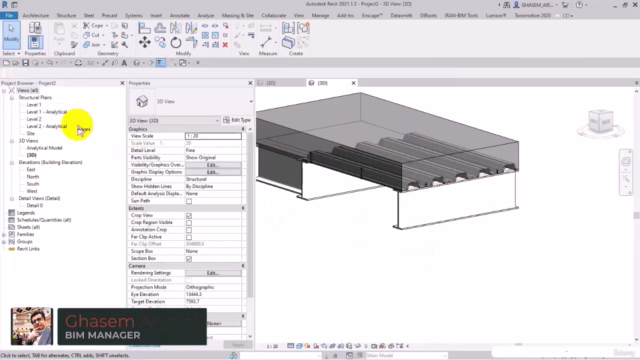
Task: Open Level 1 - Analytical plan in browser
Action: [x=47, y=112]
